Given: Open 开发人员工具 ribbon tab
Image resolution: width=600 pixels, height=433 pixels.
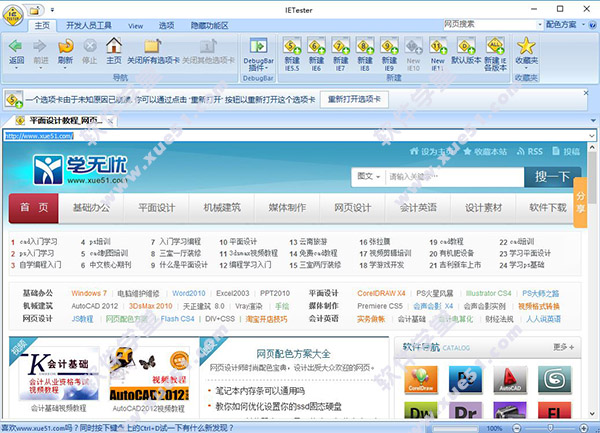Looking at the screenshot, I should pyautogui.click(x=89, y=26).
